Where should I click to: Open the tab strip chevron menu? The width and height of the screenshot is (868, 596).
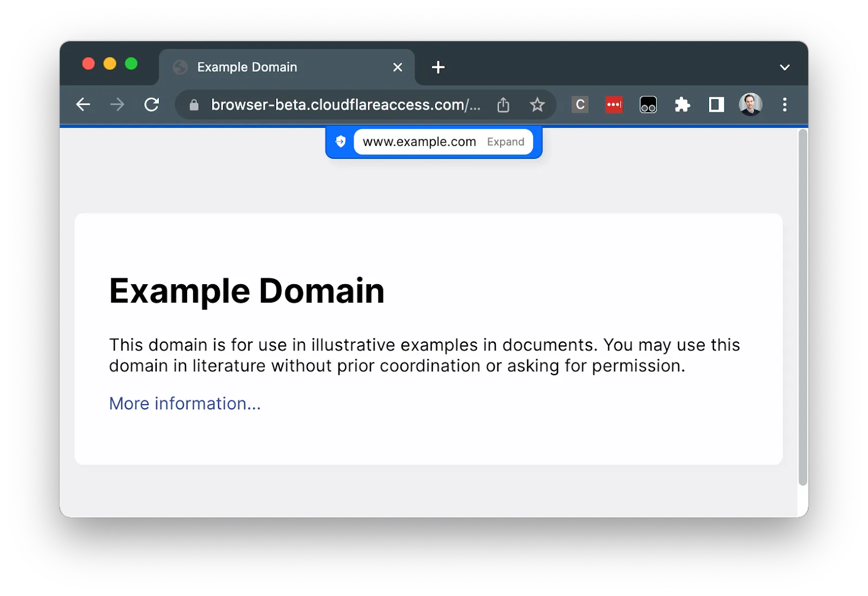[x=784, y=67]
